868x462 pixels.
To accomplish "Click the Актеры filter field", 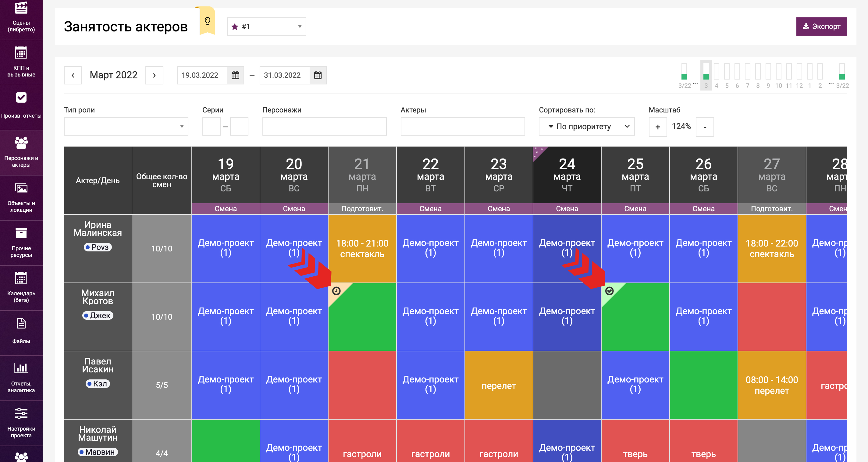I will 463,126.
